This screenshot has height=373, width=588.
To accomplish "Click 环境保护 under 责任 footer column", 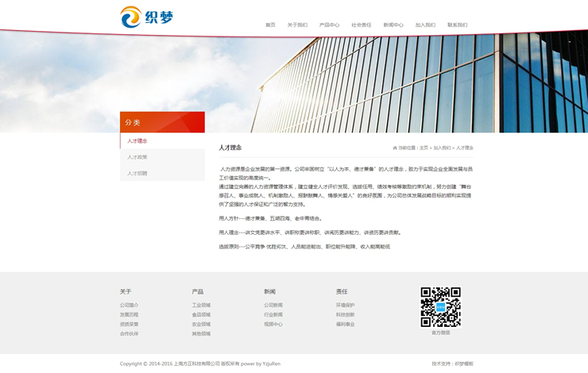I will (x=345, y=305).
